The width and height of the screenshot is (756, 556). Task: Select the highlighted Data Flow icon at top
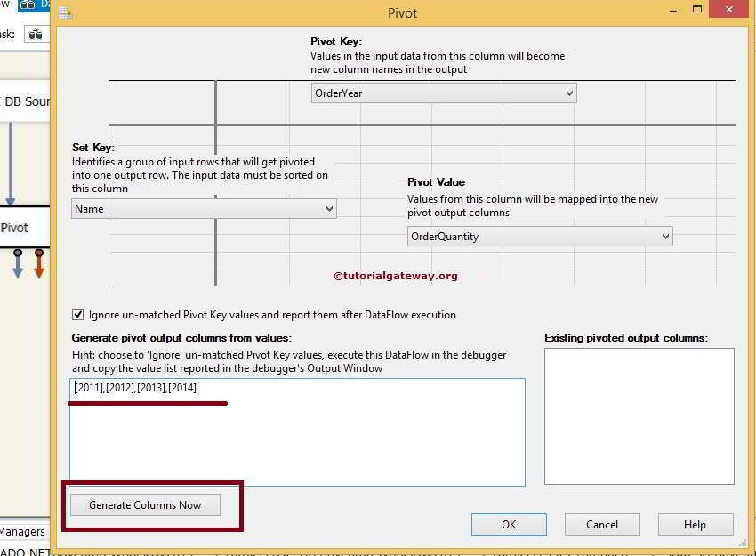click(28, 5)
